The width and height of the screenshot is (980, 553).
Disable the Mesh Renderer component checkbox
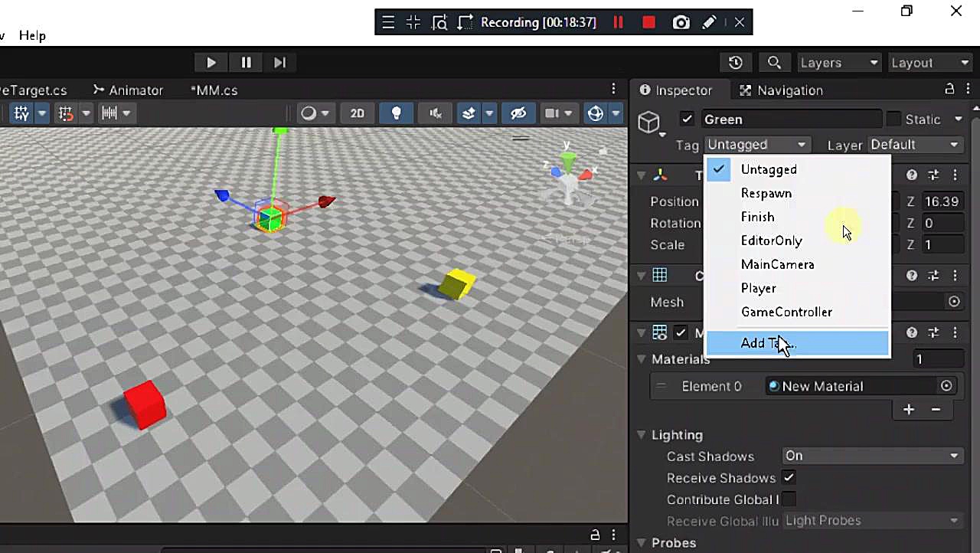tap(681, 332)
